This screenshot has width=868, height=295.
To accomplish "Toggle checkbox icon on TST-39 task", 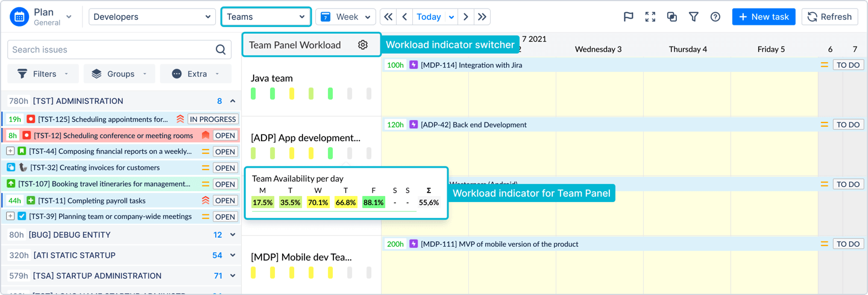I will (22, 217).
